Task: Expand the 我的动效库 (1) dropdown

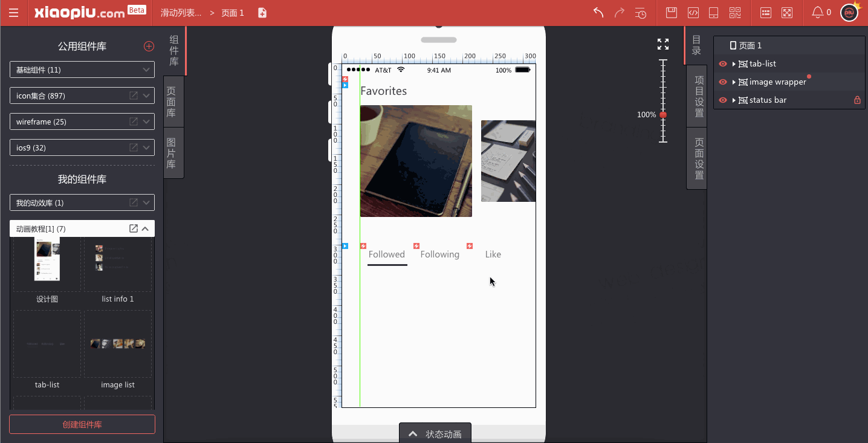Action: 146,202
